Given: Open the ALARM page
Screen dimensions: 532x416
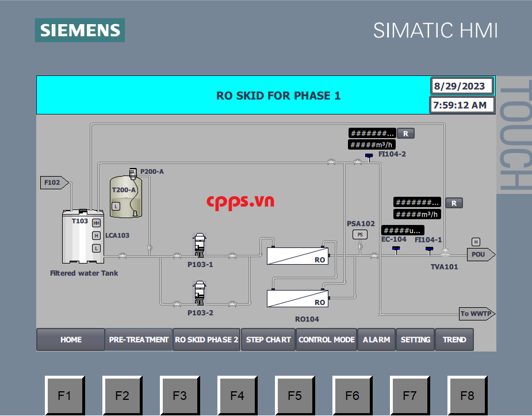Looking at the screenshot, I should 376,339.
